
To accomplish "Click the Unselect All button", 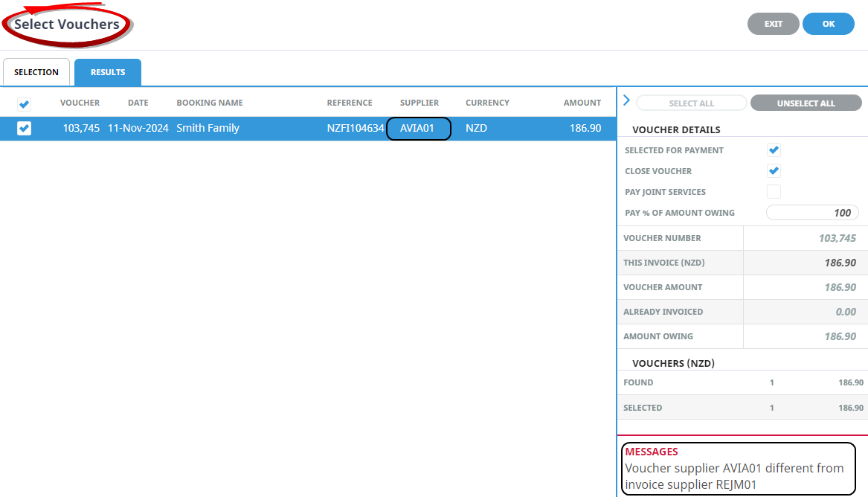I will 806,103.
